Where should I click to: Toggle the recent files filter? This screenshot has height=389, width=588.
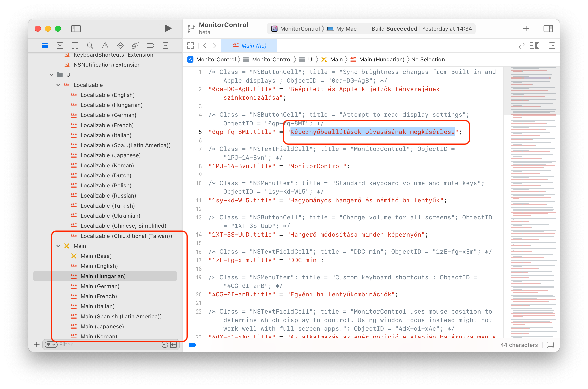coord(165,345)
